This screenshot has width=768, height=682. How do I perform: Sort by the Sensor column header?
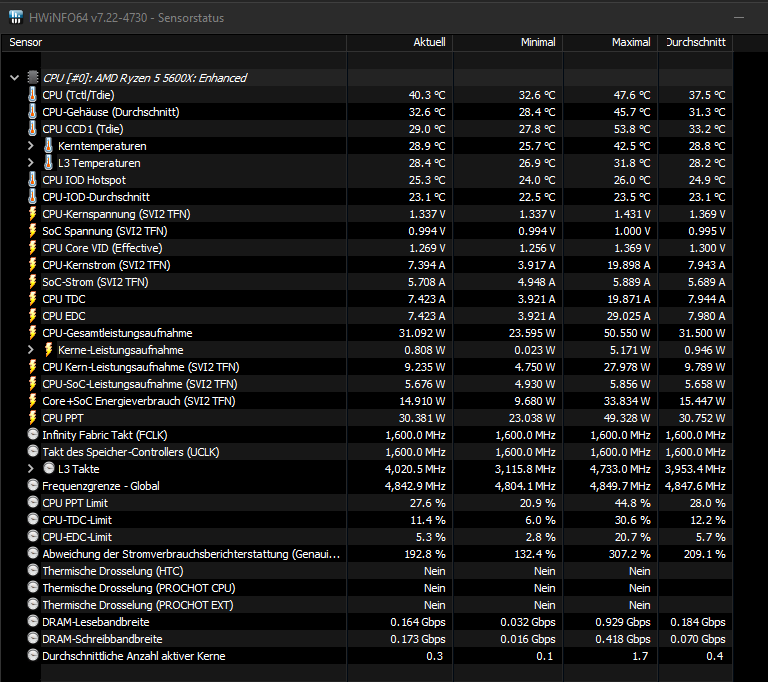click(x=174, y=43)
